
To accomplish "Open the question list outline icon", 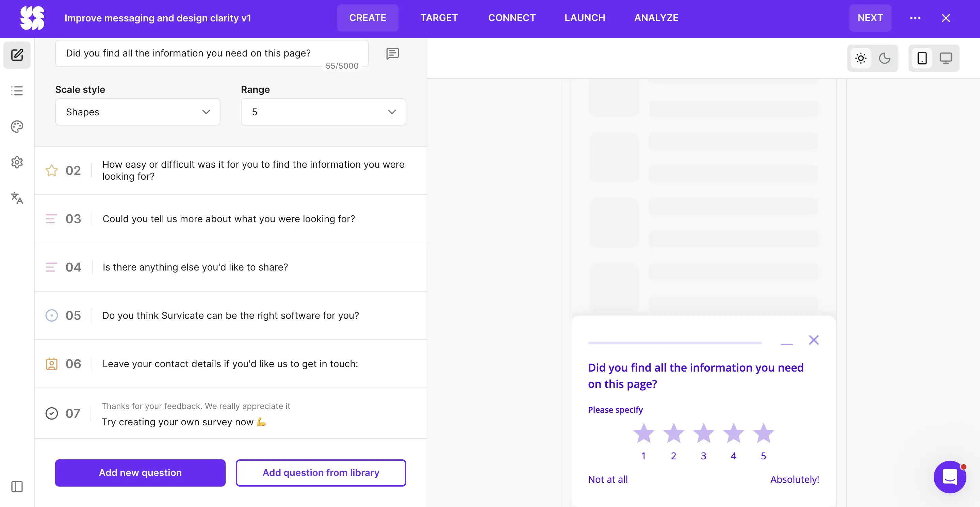I will [17, 91].
